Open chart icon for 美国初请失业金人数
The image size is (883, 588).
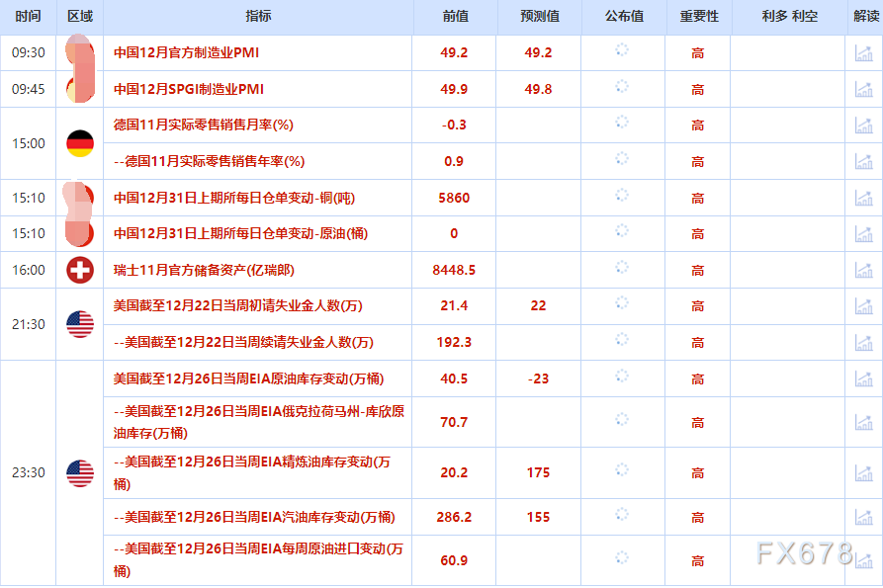click(x=864, y=305)
